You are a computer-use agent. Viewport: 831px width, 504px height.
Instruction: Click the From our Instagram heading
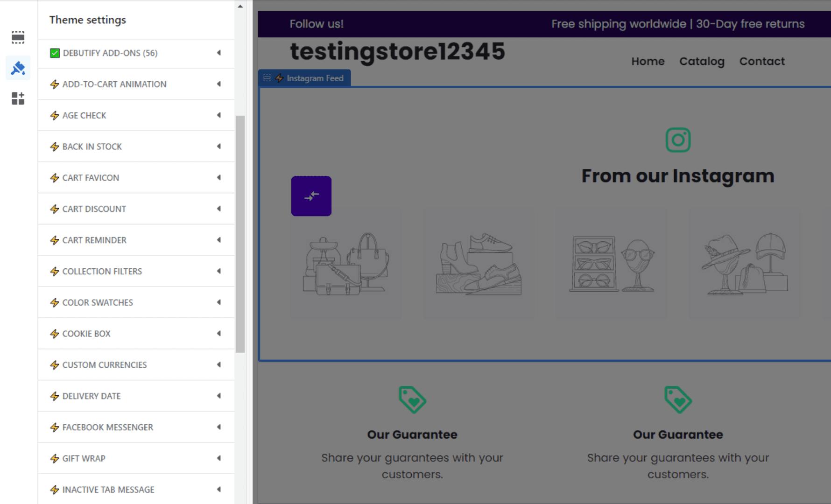click(678, 176)
